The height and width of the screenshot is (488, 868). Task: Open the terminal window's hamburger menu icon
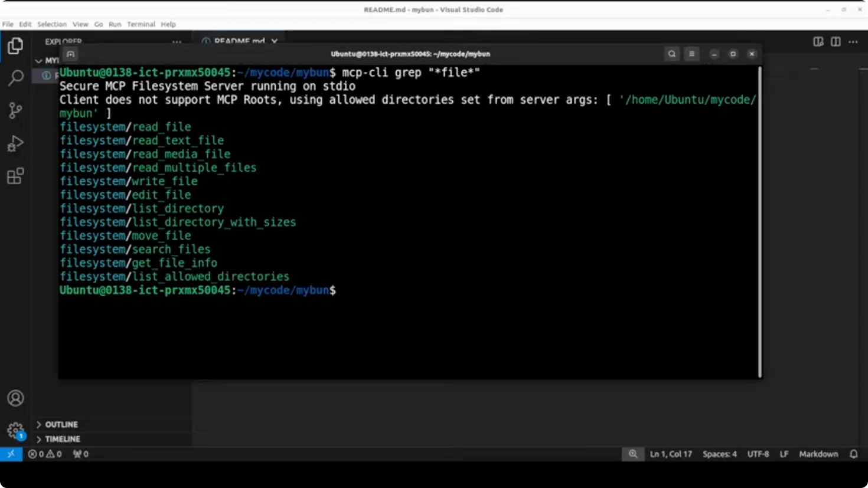click(x=691, y=54)
